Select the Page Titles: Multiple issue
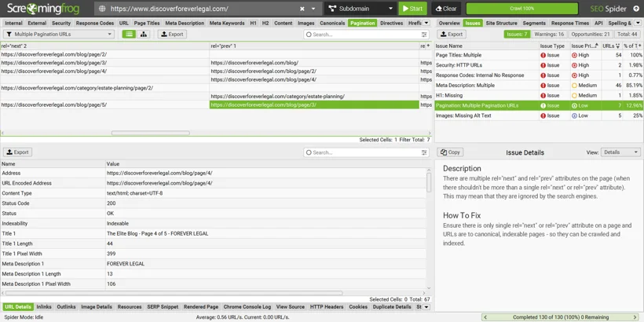This screenshot has height=322, width=644. [x=539, y=55]
